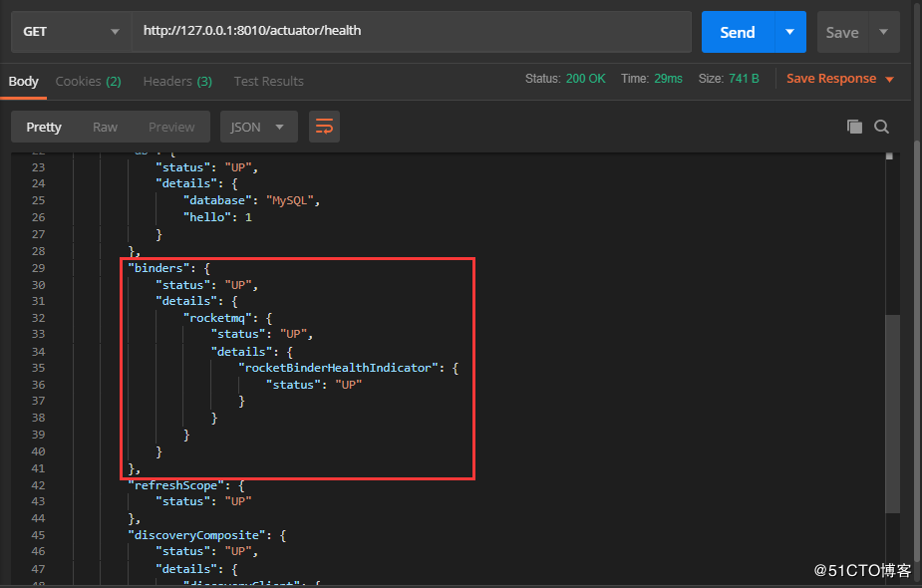
Task: Click "rocketBinderHealthIndicator" key text
Action: (x=338, y=368)
